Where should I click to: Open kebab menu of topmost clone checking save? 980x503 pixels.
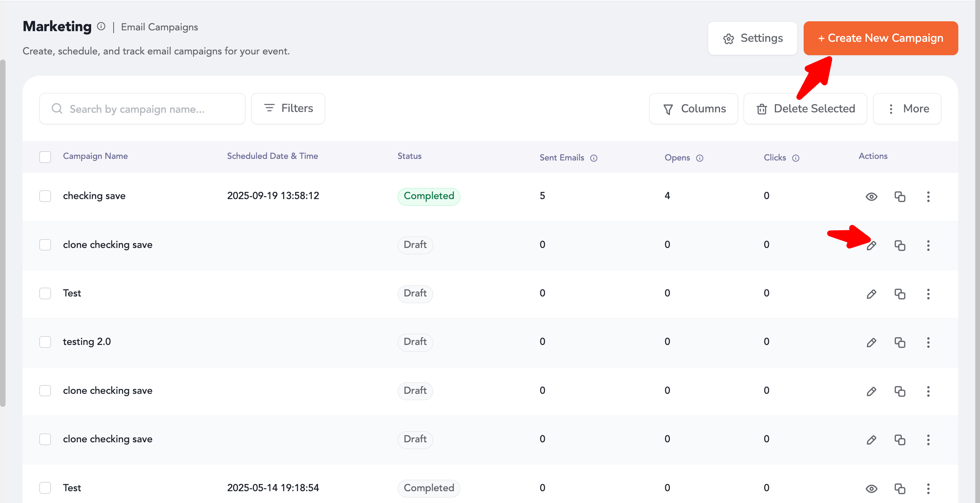(x=928, y=246)
